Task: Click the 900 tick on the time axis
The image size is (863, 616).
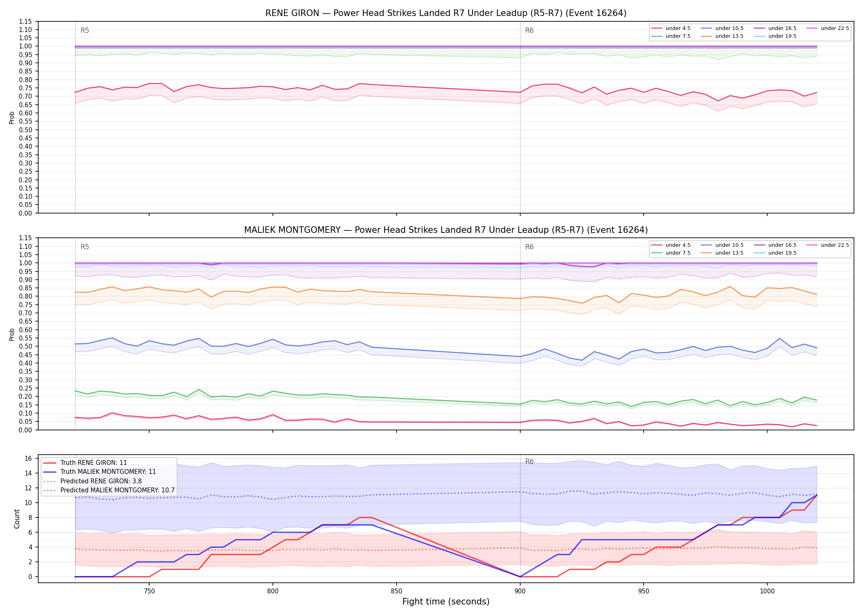Action: click(x=520, y=591)
